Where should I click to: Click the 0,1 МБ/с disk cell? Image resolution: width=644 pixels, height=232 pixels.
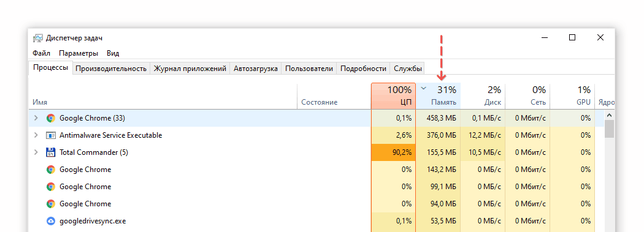pos(483,118)
